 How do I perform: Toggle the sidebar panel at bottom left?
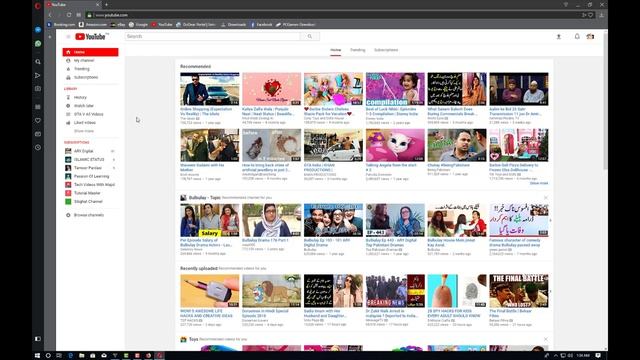[x=38, y=339]
